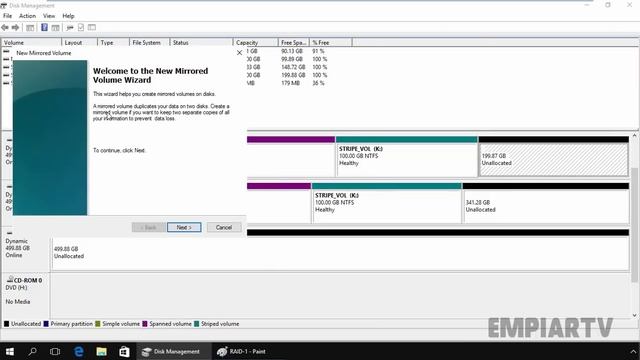Sort by the Type column header

pyautogui.click(x=113, y=42)
